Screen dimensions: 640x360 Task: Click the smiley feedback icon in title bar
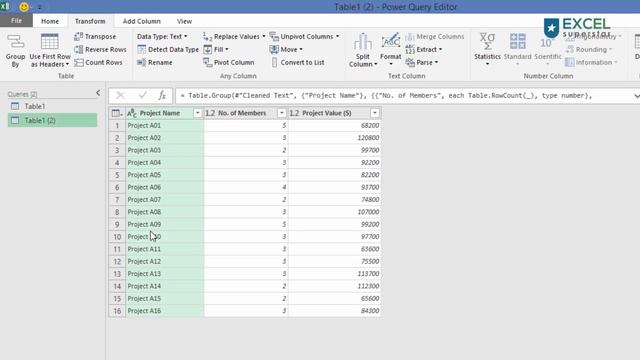[24, 7]
